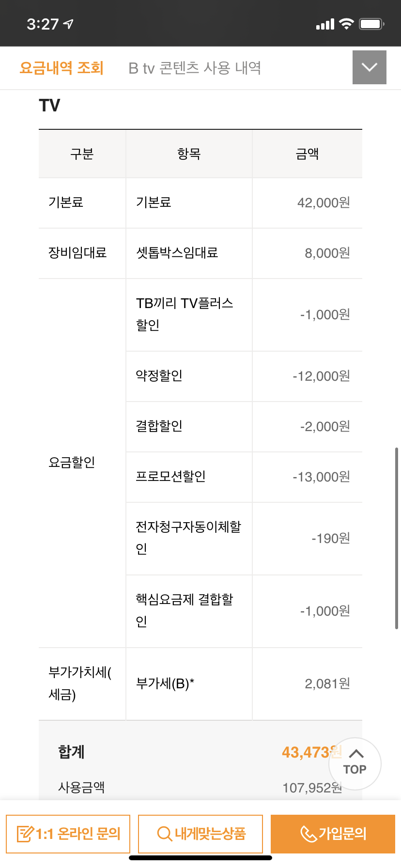Tap the 프로모션할인 row item
This screenshot has width=401, height=868.
tap(171, 477)
